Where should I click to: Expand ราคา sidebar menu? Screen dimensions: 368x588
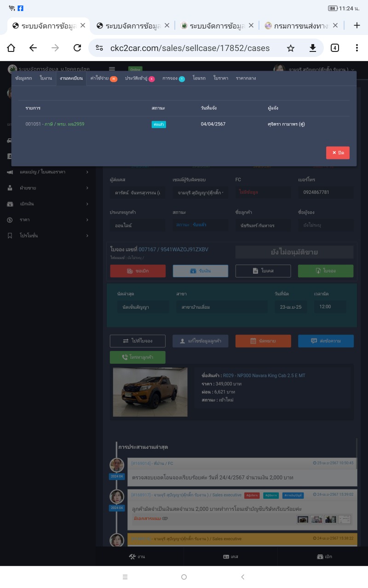tap(48, 220)
